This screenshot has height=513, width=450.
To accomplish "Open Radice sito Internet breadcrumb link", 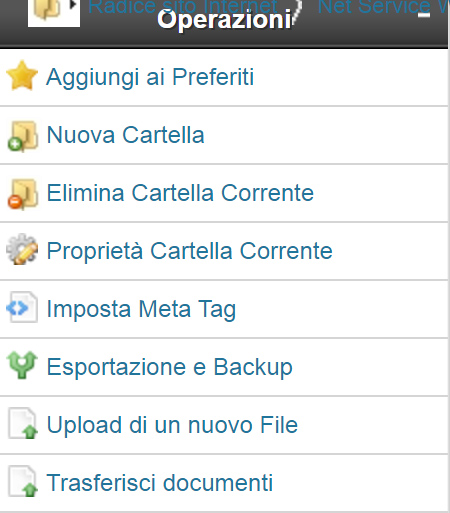I will 183,7.
